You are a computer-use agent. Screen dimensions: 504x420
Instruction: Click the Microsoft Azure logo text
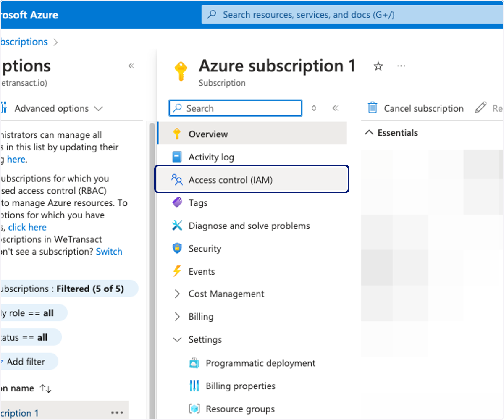pos(29,15)
